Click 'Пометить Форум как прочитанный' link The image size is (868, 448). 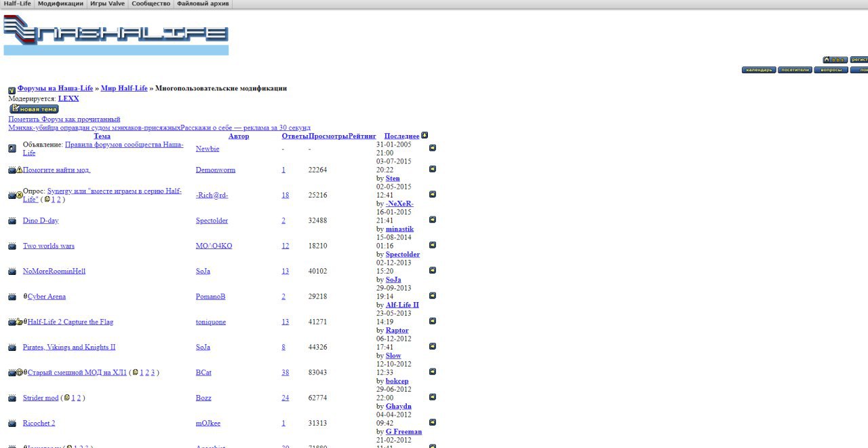(64, 119)
